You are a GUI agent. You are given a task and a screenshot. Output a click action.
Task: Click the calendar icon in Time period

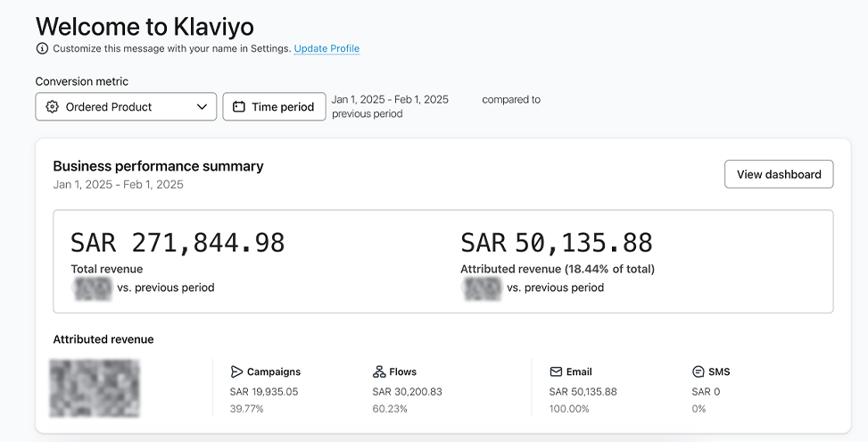tap(238, 107)
